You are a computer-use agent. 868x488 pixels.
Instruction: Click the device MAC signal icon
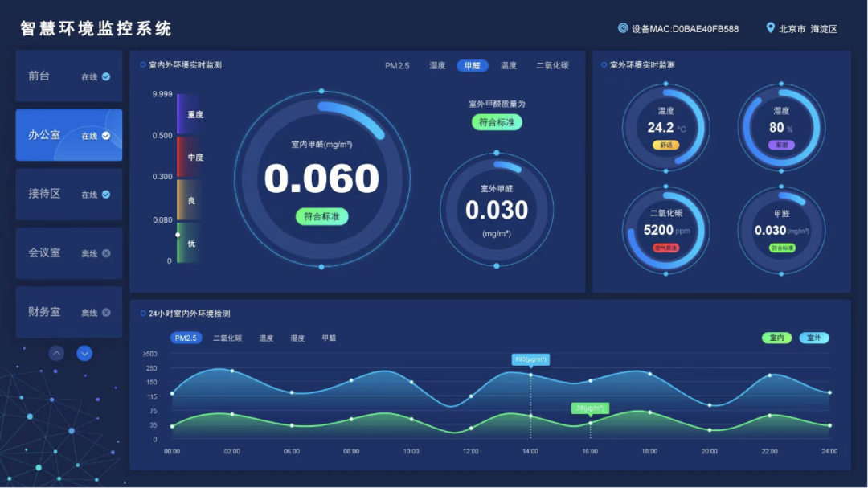[623, 28]
